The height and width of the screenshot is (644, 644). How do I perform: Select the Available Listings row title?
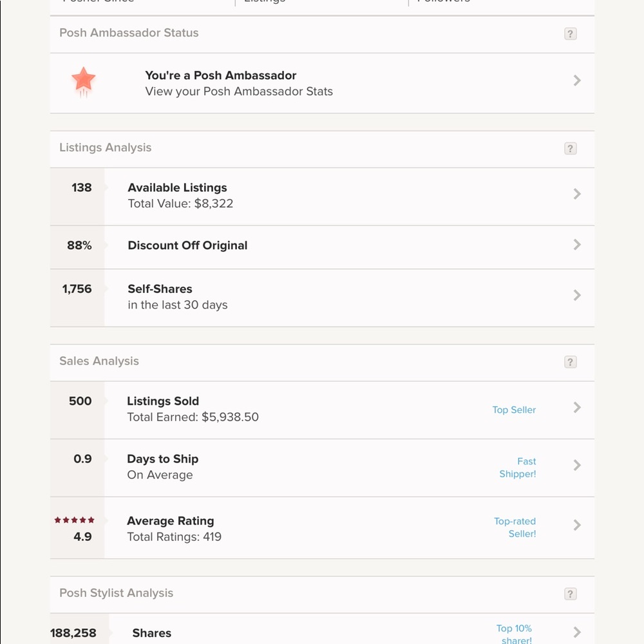pyautogui.click(x=177, y=187)
